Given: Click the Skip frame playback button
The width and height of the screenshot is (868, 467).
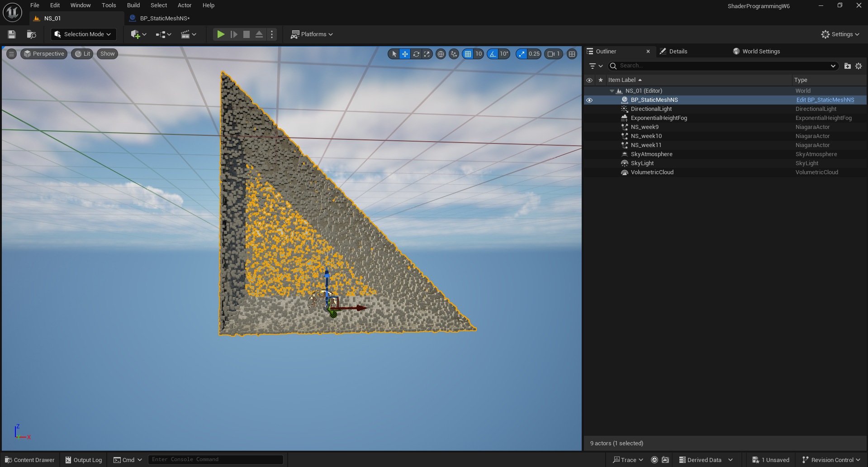Looking at the screenshot, I should pyautogui.click(x=234, y=34).
